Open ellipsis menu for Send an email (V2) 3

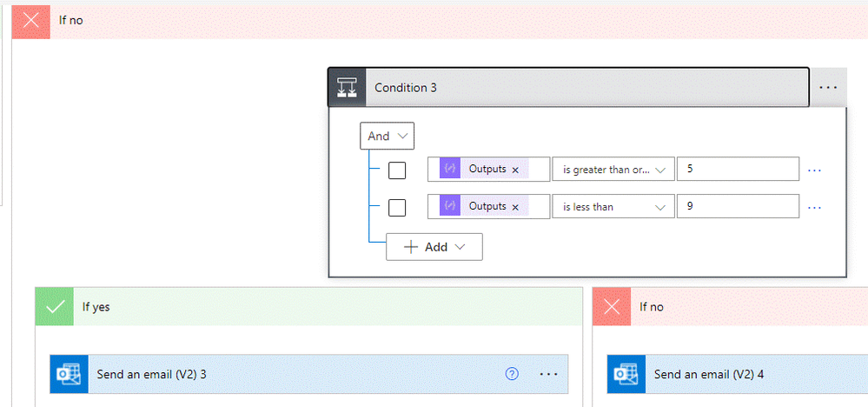point(548,374)
